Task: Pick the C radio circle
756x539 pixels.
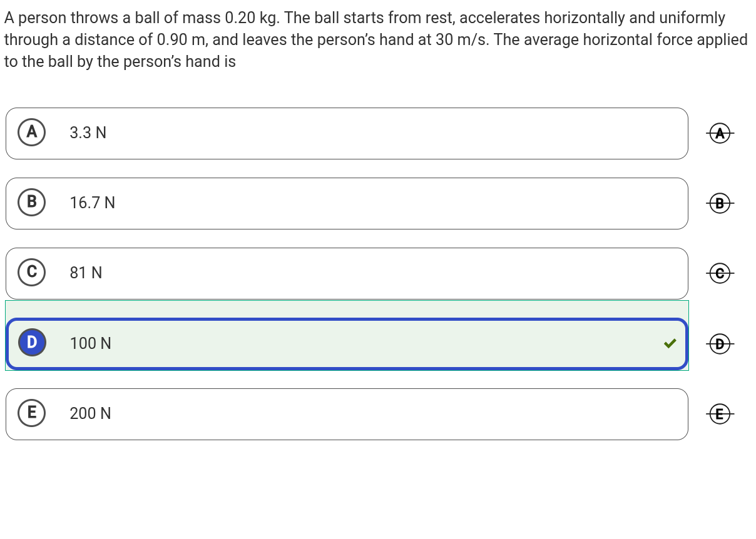Action: (x=32, y=273)
